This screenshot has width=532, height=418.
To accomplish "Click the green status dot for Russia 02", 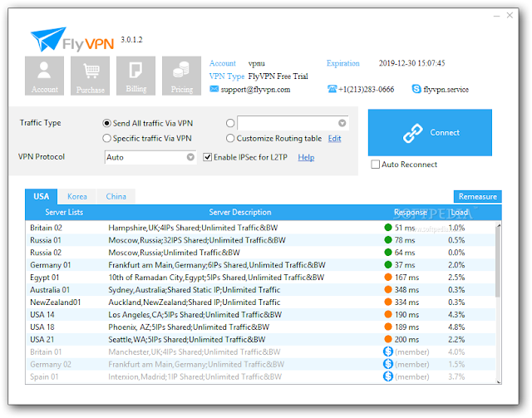I will [388, 253].
